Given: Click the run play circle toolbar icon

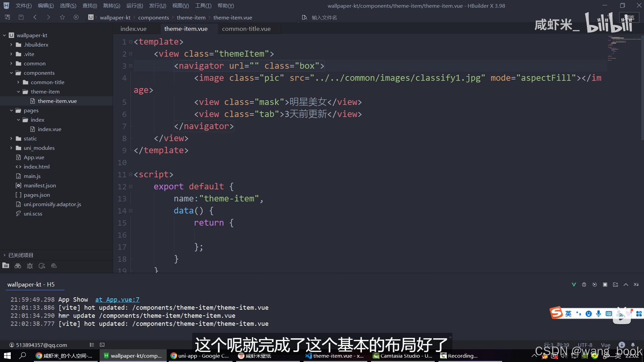Looking at the screenshot, I should 76,17.
